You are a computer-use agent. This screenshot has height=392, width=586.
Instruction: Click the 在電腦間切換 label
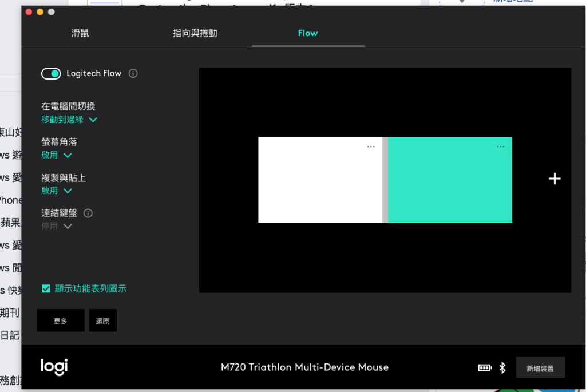[x=68, y=106]
